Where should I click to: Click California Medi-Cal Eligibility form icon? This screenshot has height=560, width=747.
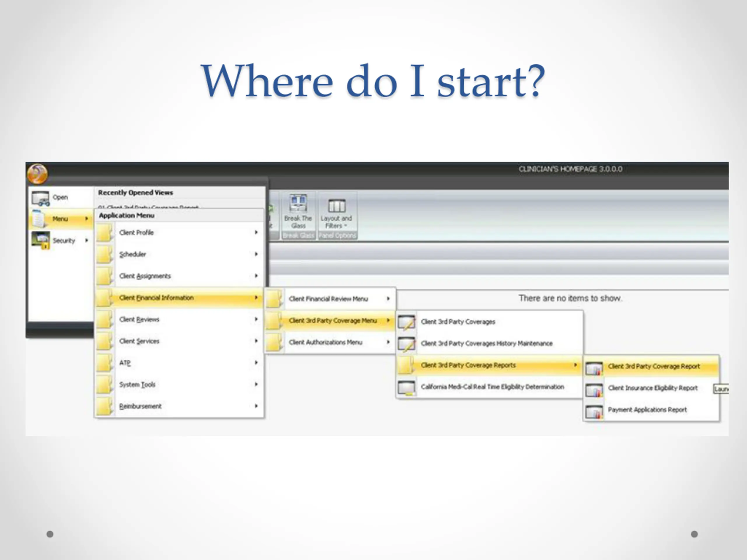click(x=406, y=388)
